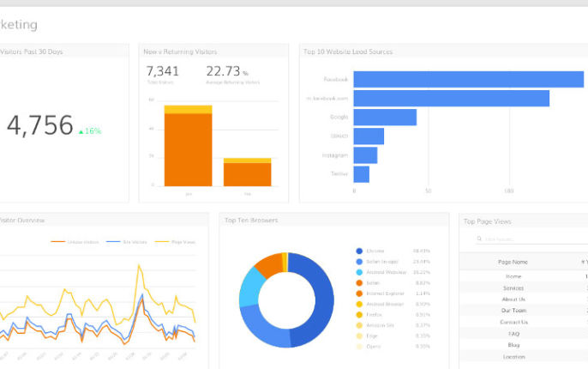Click the Our Team page name entry
Image resolution: width=588 pixels, height=369 pixels.
pos(513,311)
